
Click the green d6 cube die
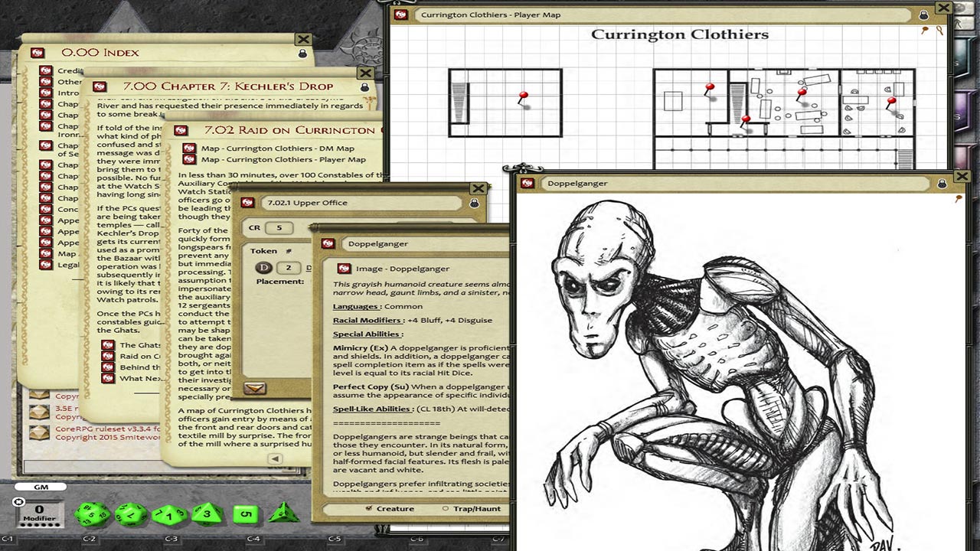[246, 514]
